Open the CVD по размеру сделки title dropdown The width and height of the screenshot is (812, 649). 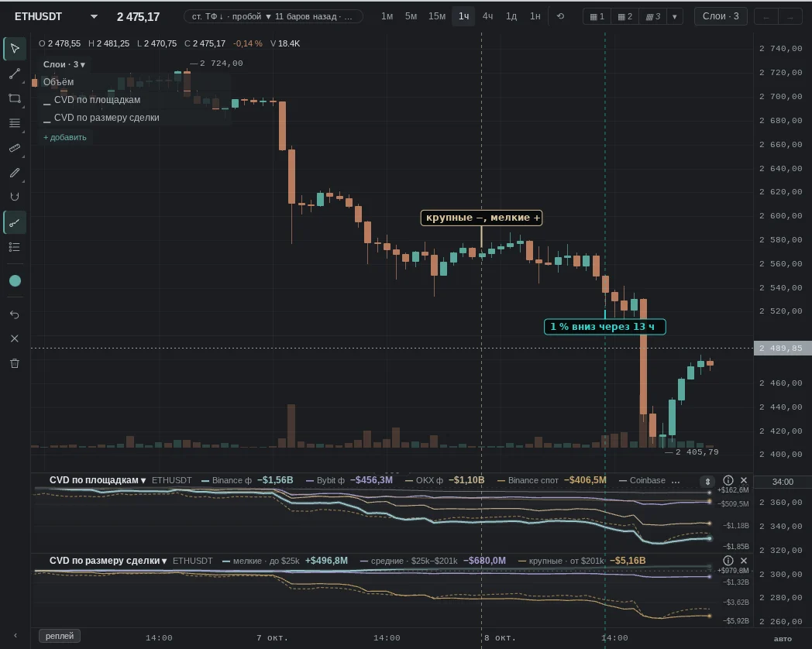pyautogui.click(x=108, y=561)
